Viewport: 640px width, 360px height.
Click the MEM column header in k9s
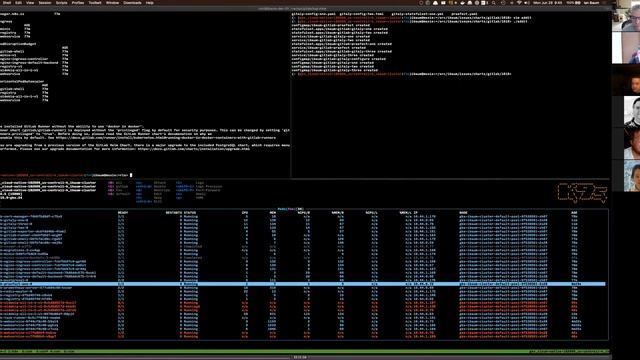tap(273, 213)
